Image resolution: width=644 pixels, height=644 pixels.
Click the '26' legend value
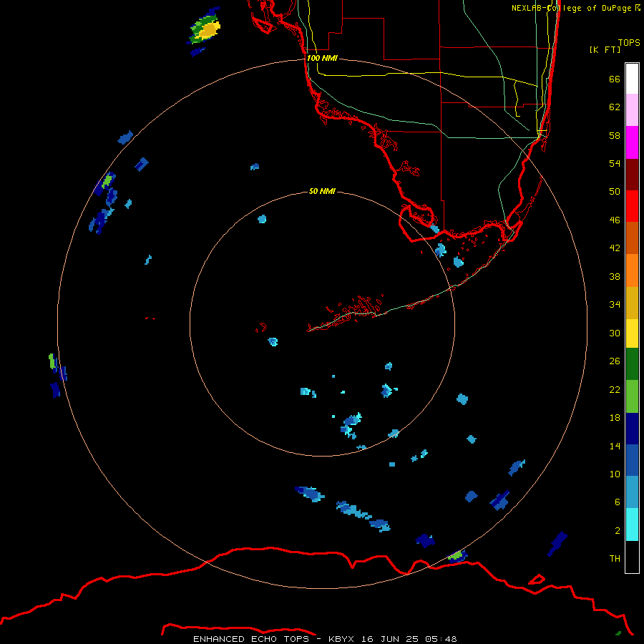tap(615, 361)
